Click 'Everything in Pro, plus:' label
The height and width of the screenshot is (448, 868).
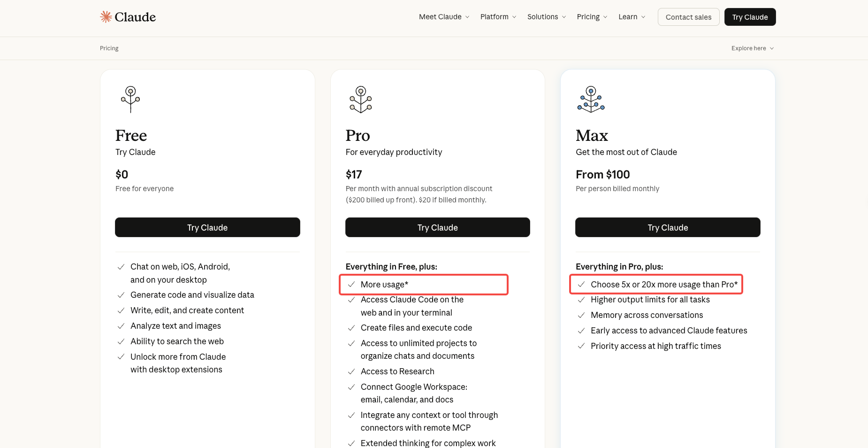click(x=619, y=267)
